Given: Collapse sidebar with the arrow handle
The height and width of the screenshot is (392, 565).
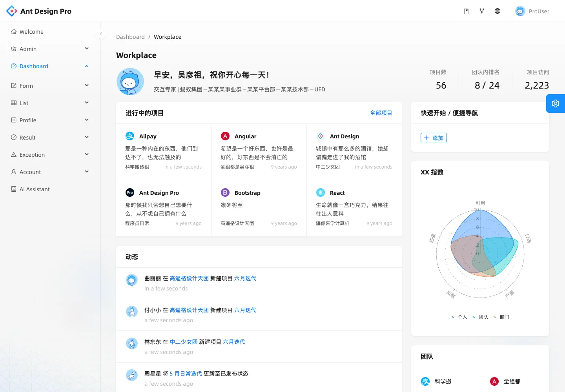Looking at the screenshot, I should pos(101,34).
